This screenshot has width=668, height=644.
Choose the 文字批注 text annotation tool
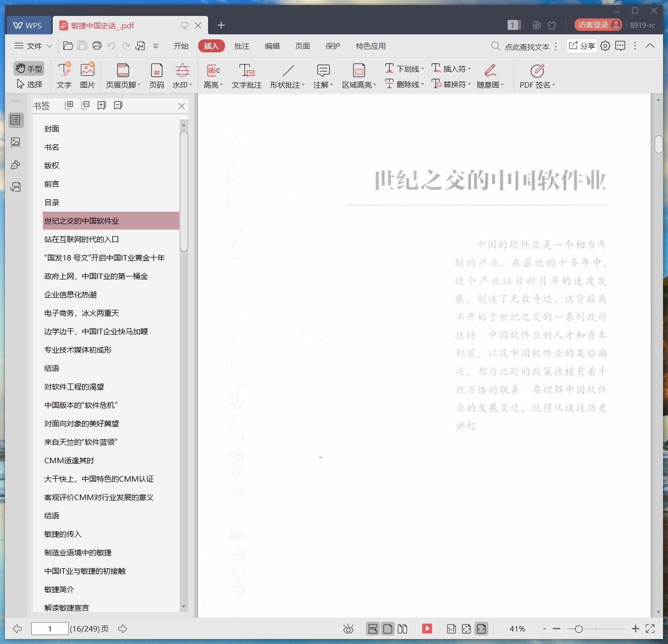[247, 75]
